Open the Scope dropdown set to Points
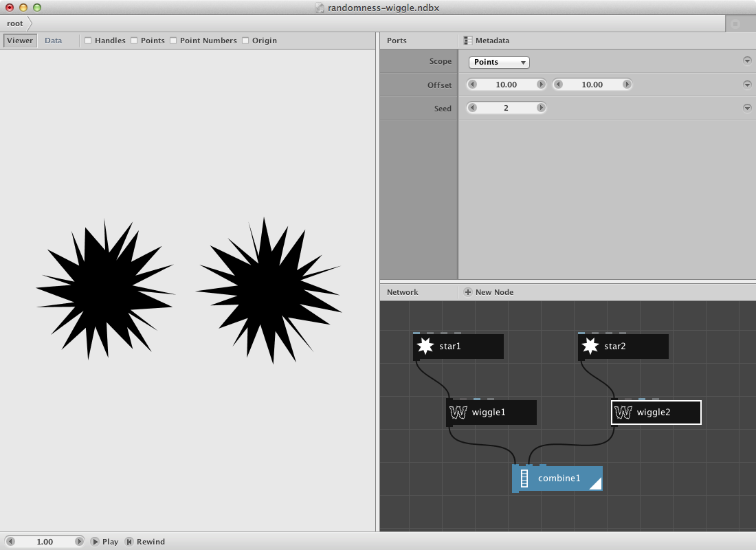The width and height of the screenshot is (756, 550). click(x=499, y=63)
